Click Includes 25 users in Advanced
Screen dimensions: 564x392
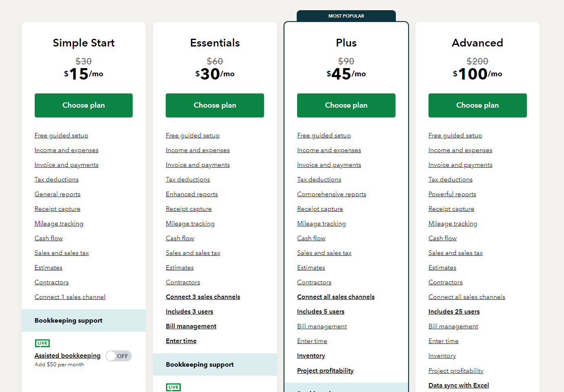click(x=454, y=312)
